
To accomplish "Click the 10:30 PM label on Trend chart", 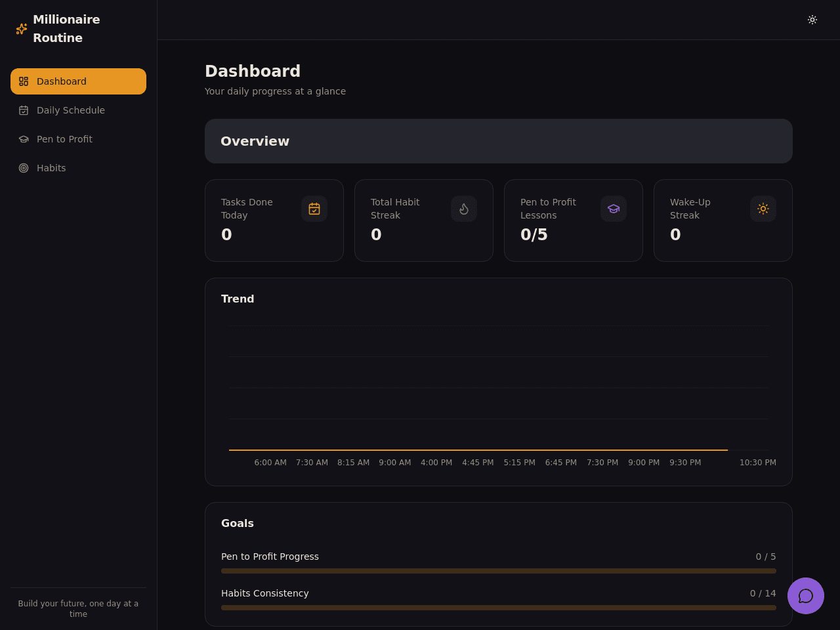I will click(758, 463).
